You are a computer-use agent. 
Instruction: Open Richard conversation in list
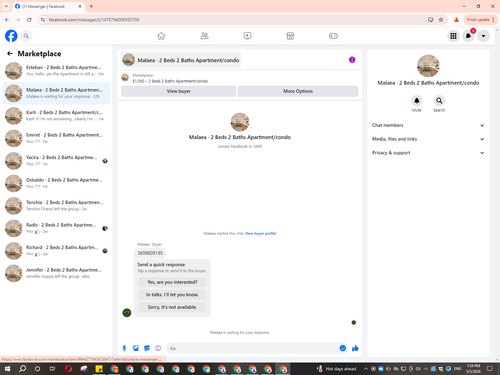[56, 251]
